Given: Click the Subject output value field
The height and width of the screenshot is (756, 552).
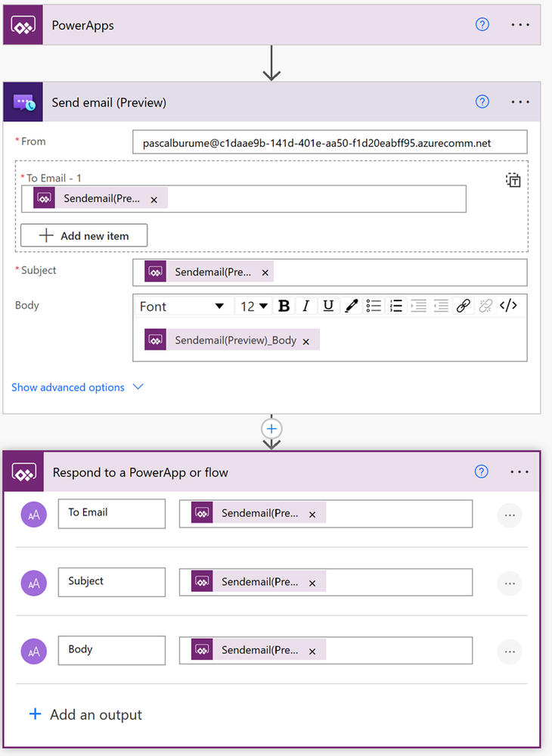Looking at the screenshot, I should pyautogui.click(x=326, y=582).
